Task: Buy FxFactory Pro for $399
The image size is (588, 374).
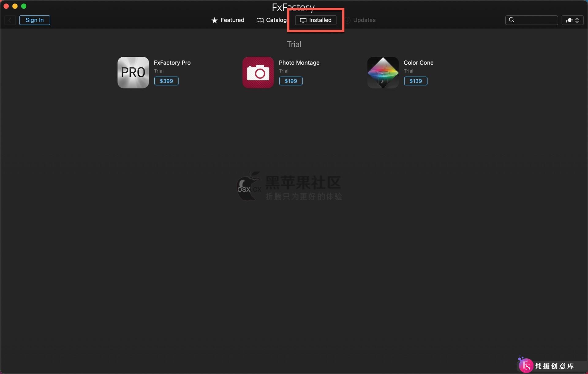Action: click(x=166, y=81)
